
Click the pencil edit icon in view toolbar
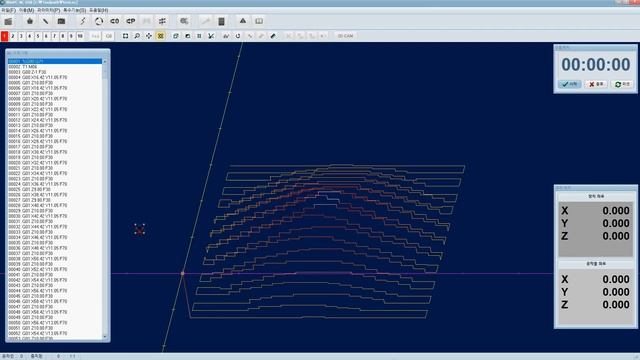tap(273, 36)
